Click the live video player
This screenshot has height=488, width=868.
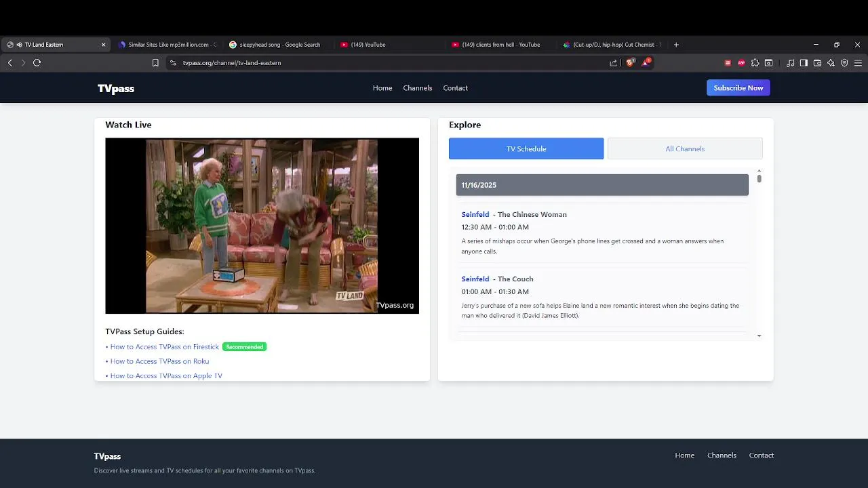tap(262, 226)
